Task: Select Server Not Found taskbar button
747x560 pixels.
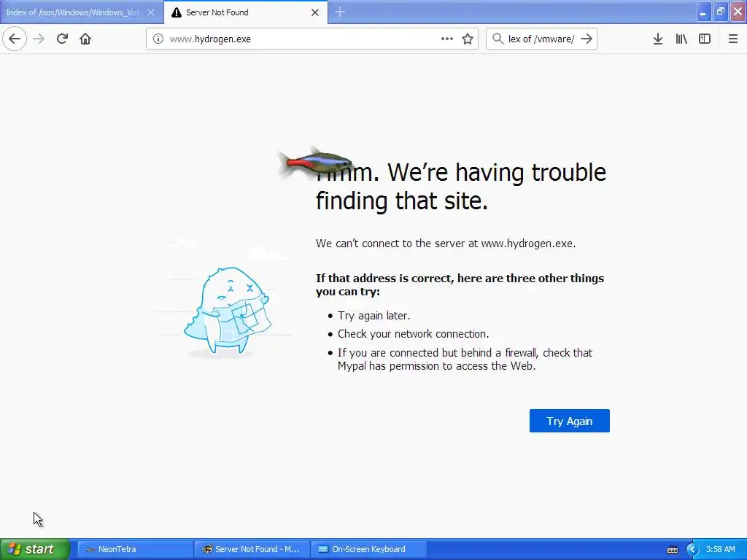Action: 252,549
